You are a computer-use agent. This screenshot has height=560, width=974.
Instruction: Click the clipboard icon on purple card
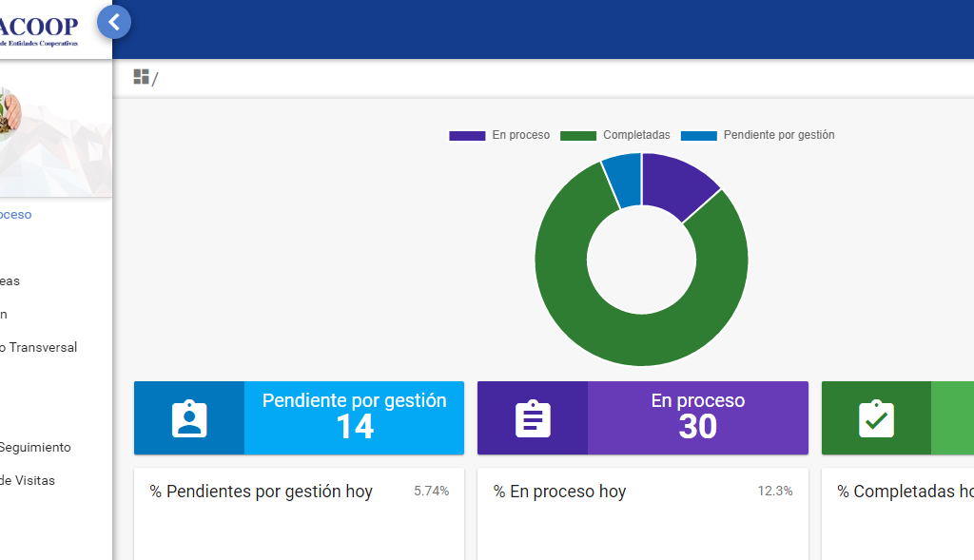[533, 418]
